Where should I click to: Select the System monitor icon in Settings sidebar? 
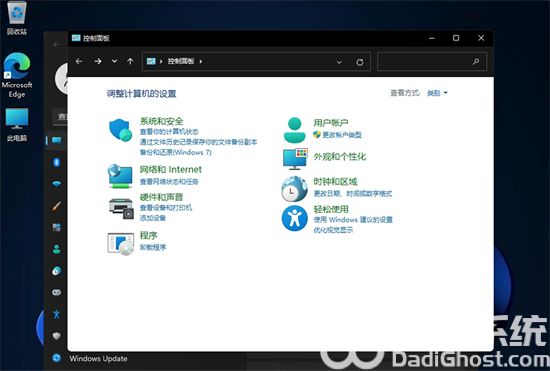tap(56, 140)
